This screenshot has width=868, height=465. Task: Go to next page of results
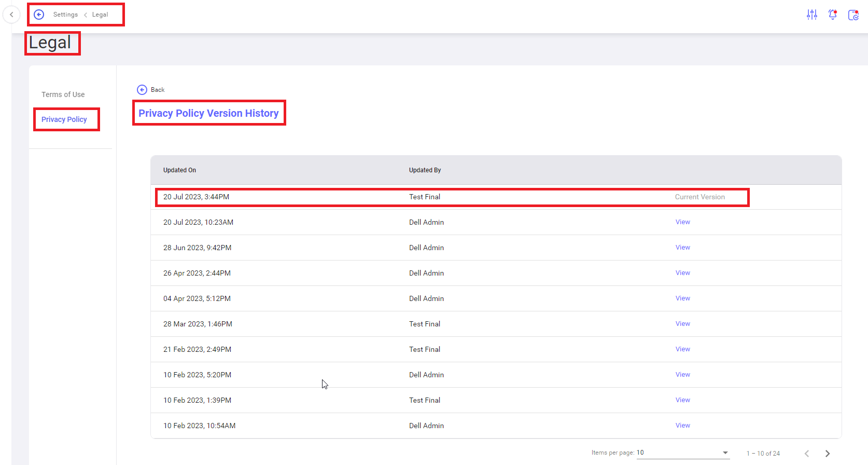click(x=828, y=454)
